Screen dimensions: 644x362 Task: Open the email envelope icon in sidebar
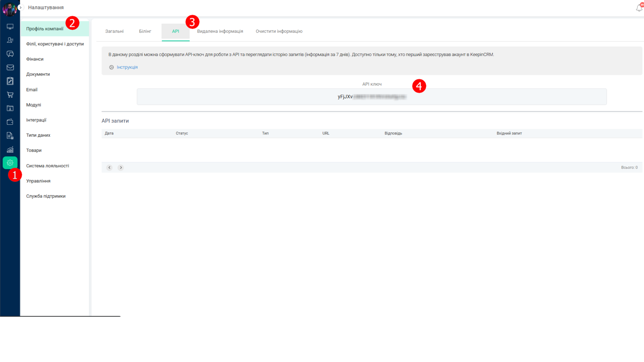(10, 67)
